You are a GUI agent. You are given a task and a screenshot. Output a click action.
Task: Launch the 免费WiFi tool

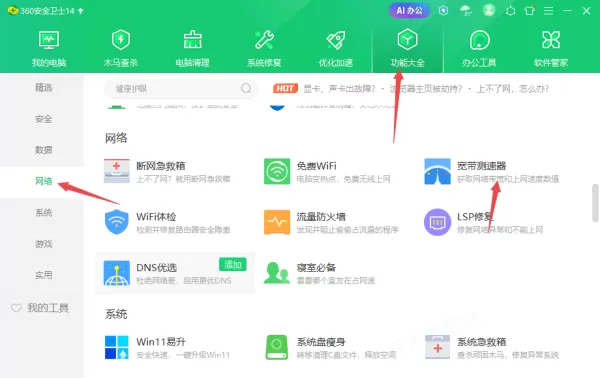[328, 171]
